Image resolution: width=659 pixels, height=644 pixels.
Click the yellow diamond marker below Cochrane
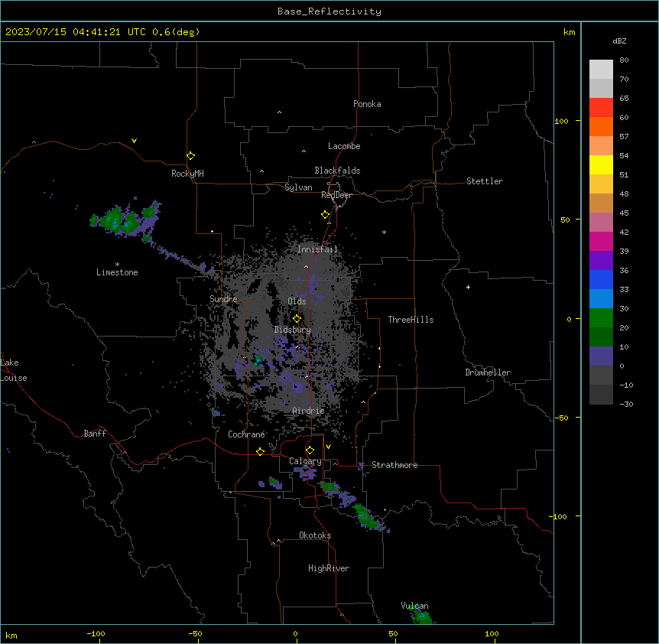pos(260,451)
